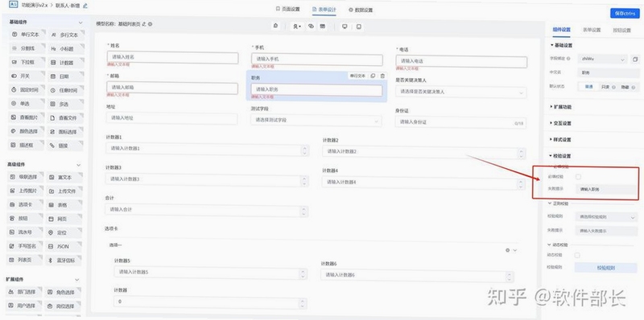Select the 小标题 heading component

(x=66, y=49)
